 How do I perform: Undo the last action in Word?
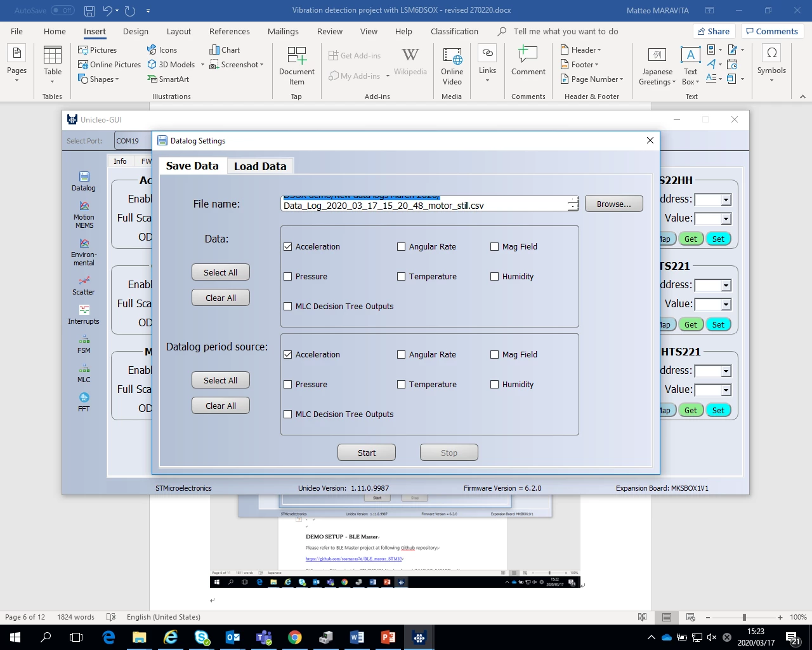107,11
